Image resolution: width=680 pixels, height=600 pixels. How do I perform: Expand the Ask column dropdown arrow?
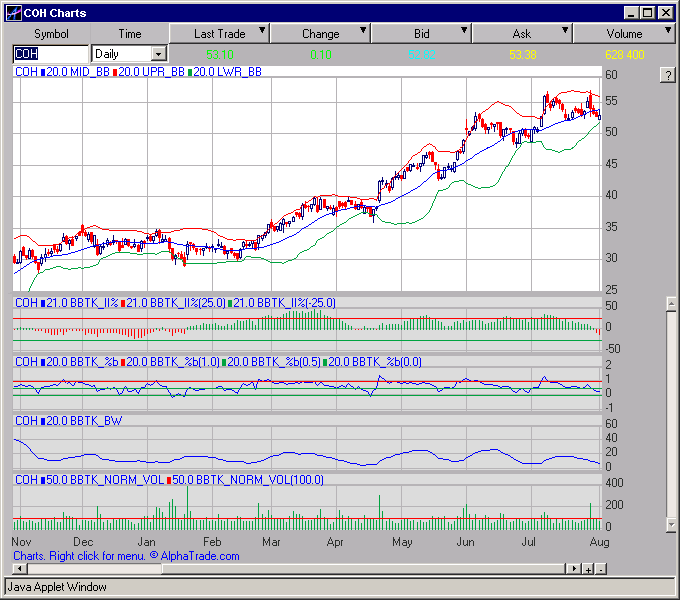tap(565, 33)
